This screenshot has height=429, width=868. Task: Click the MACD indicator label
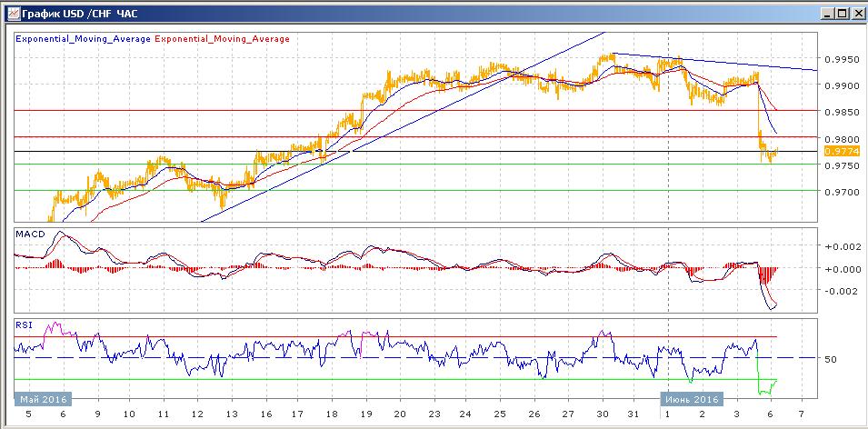click(x=30, y=234)
